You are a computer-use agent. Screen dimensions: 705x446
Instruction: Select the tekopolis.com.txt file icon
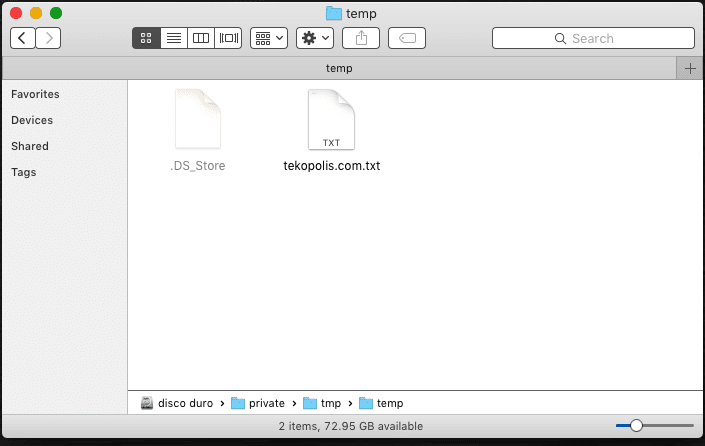pyautogui.click(x=331, y=119)
